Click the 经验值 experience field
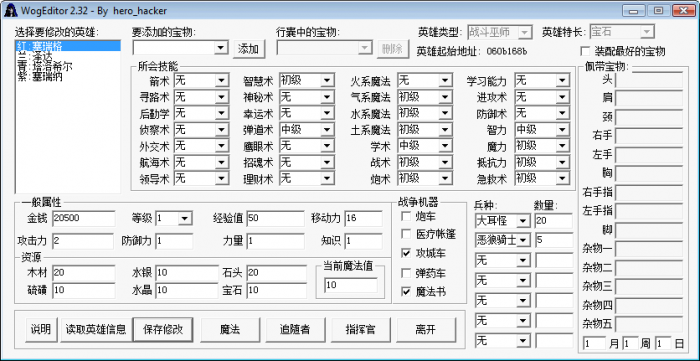 tap(275, 219)
